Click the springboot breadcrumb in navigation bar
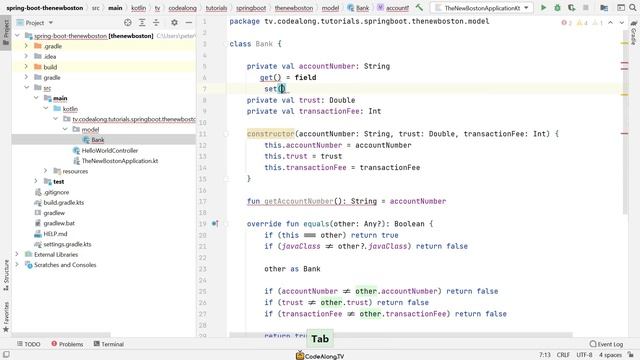 point(251,8)
